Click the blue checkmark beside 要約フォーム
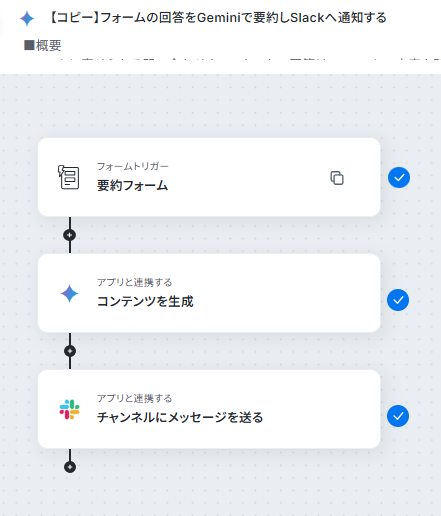Image resolution: width=441 pixels, height=516 pixels. coord(399,178)
